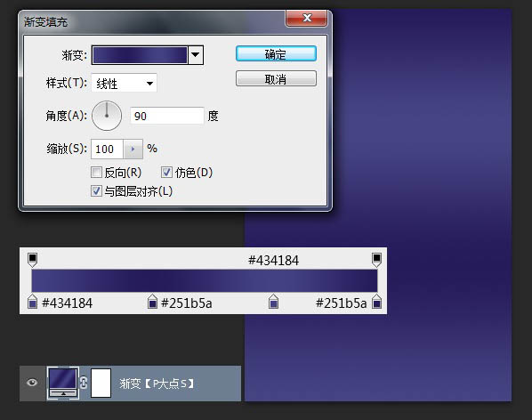Click the gradient preview swatch in dialog

click(x=140, y=55)
